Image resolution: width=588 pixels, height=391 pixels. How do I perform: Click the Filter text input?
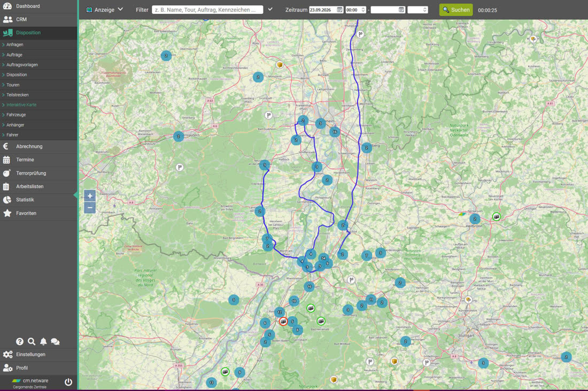(x=207, y=10)
